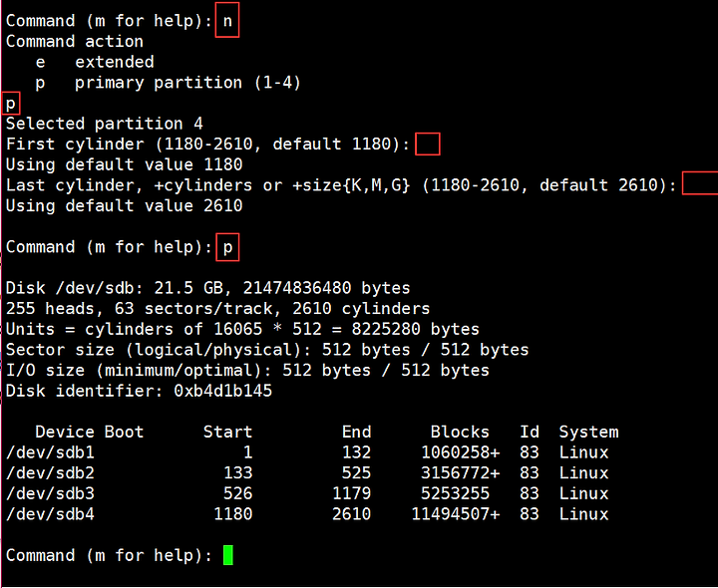Image resolution: width=718 pixels, height=588 pixels.
Task: Click the blocks value '1060258+'
Action: (460, 452)
